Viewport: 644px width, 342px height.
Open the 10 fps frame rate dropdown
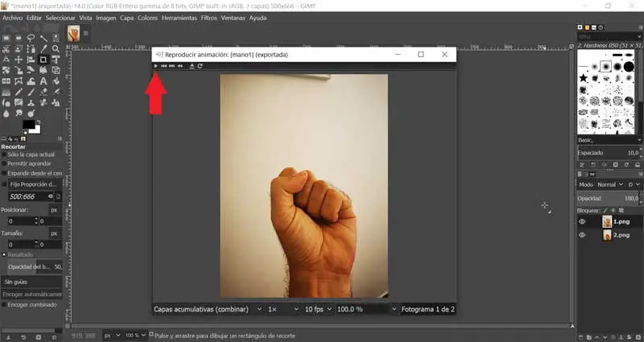click(x=317, y=309)
